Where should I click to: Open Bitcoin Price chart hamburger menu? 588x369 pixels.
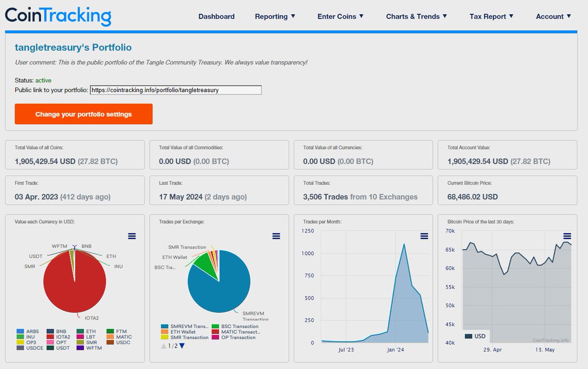point(567,236)
